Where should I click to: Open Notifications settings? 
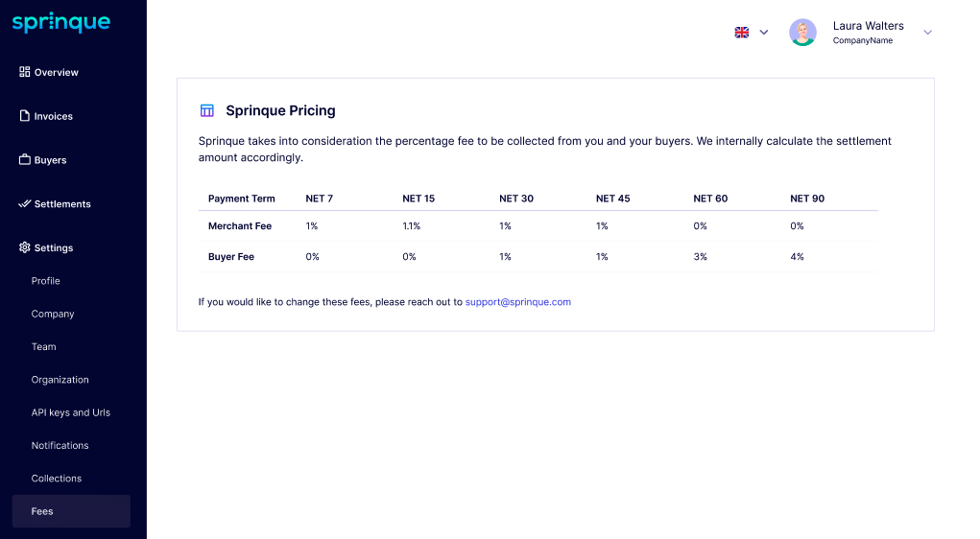pos(60,446)
